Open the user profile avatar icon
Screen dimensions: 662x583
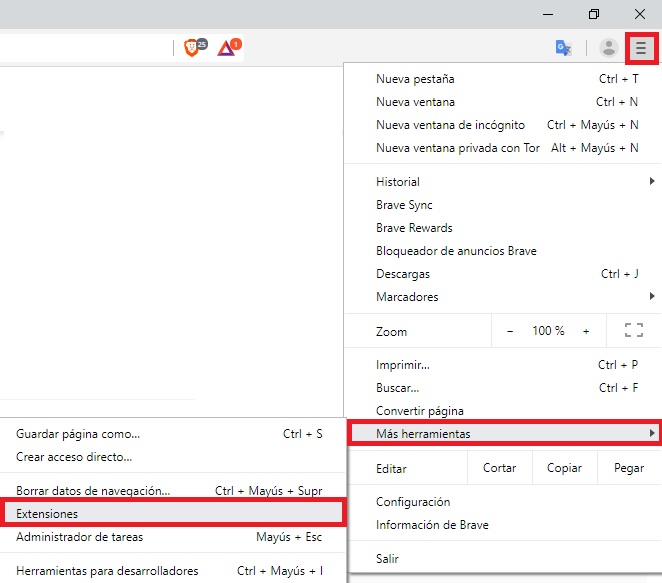tap(608, 48)
